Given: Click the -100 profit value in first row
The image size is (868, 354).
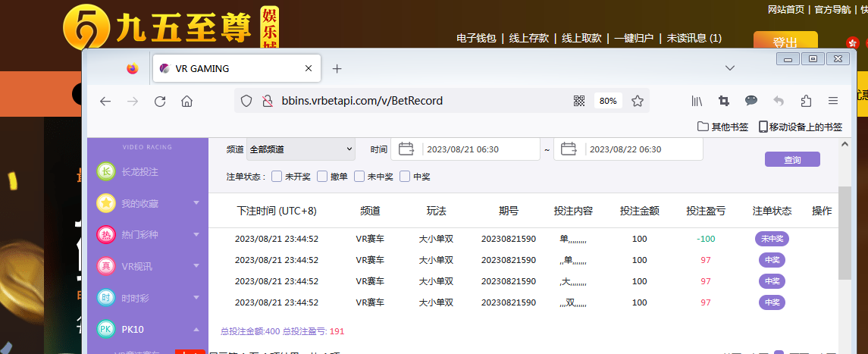Looking at the screenshot, I should (706, 239).
